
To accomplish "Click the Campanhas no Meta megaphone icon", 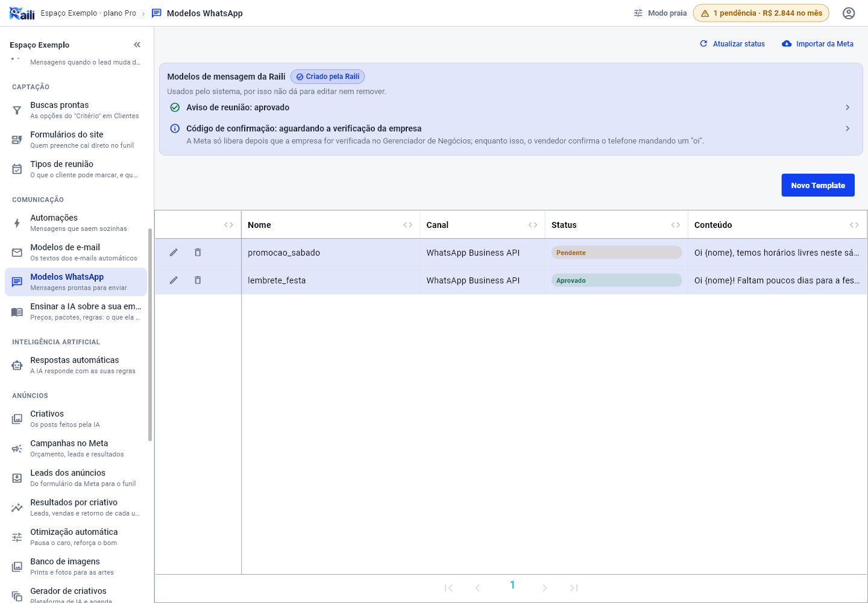I will pos(17,449).
